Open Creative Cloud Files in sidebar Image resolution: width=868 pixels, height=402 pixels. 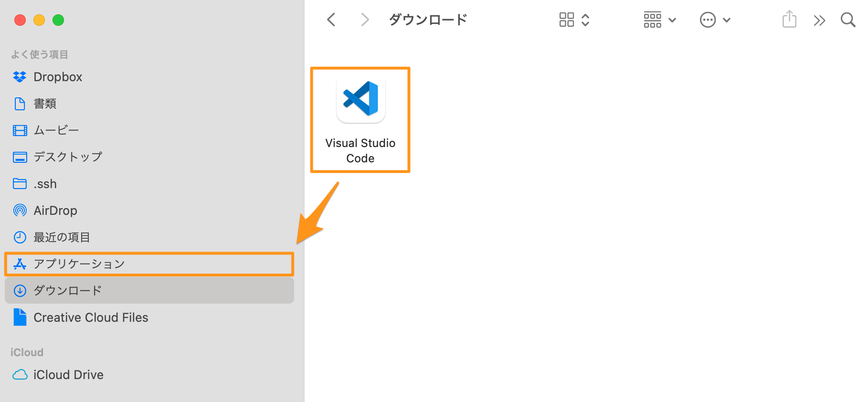tap(91, 317)
